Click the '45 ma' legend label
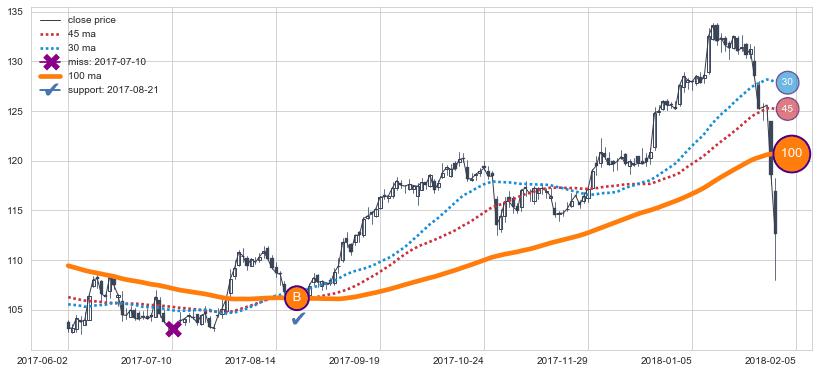This screenshot has height=373, width=819. [x=81, y=34]
